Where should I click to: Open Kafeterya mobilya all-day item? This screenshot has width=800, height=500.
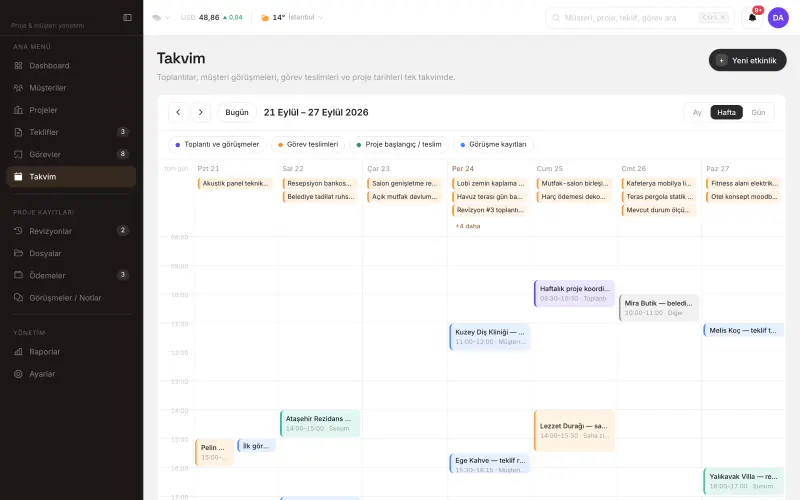click(x=659, y=183)
